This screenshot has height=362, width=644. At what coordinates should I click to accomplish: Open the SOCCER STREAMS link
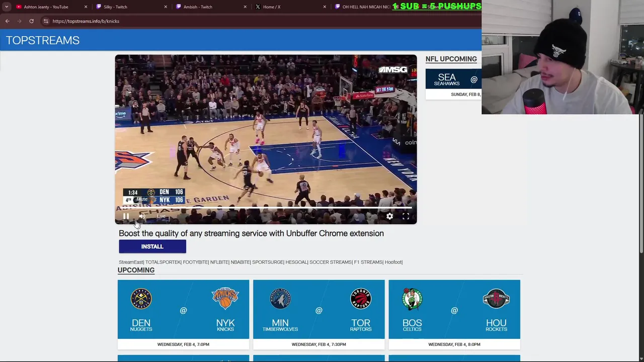point(330,262)
